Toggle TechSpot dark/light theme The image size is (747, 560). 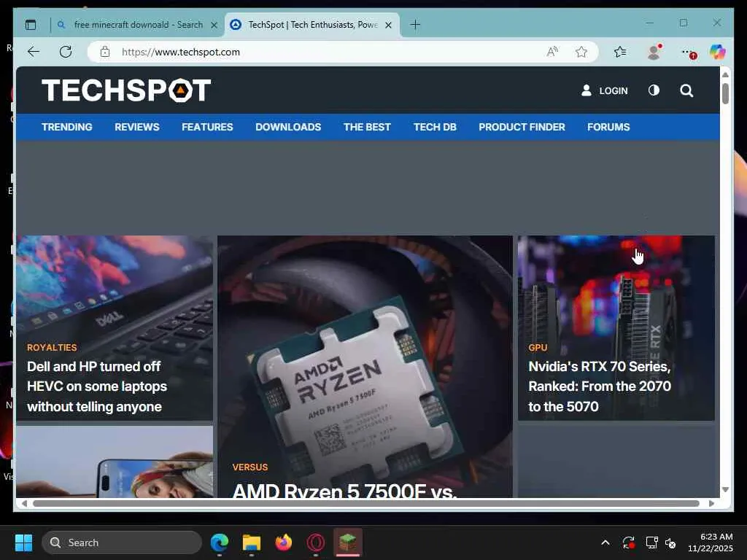[654, 90]
